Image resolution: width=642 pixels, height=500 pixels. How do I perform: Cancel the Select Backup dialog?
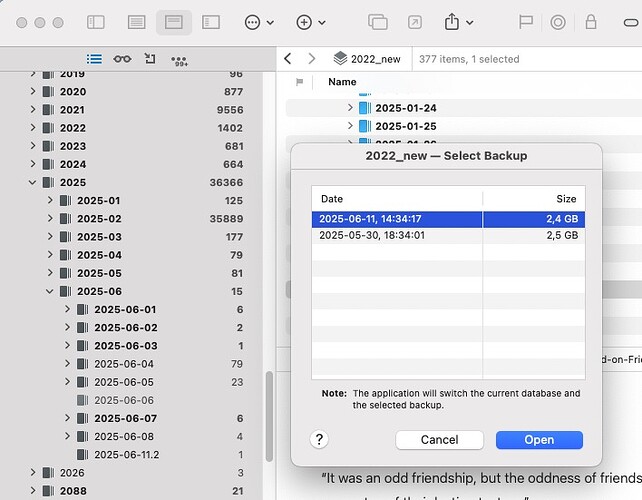439,440
